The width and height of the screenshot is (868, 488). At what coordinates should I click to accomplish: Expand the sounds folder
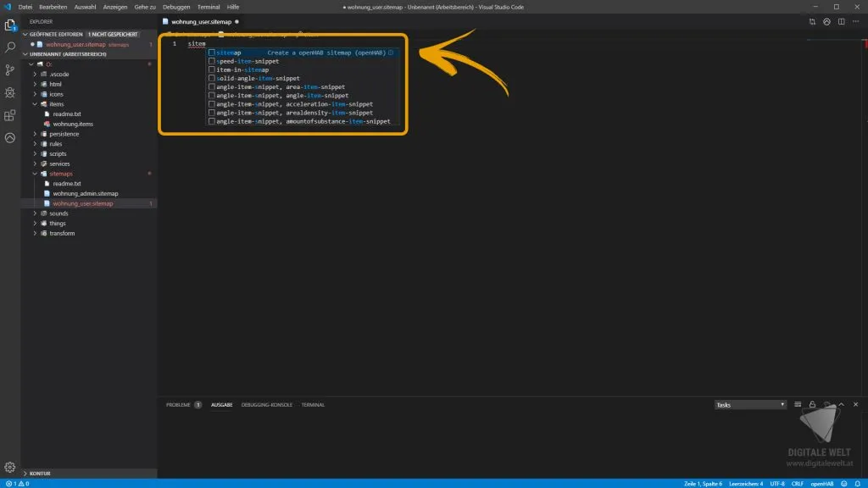click(x=88, y=213)
